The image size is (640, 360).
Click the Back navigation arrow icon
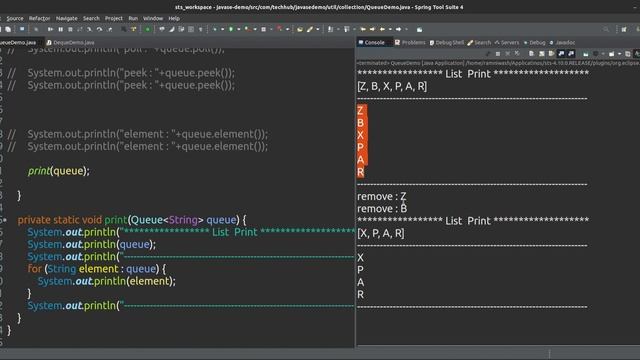point(382,29)
